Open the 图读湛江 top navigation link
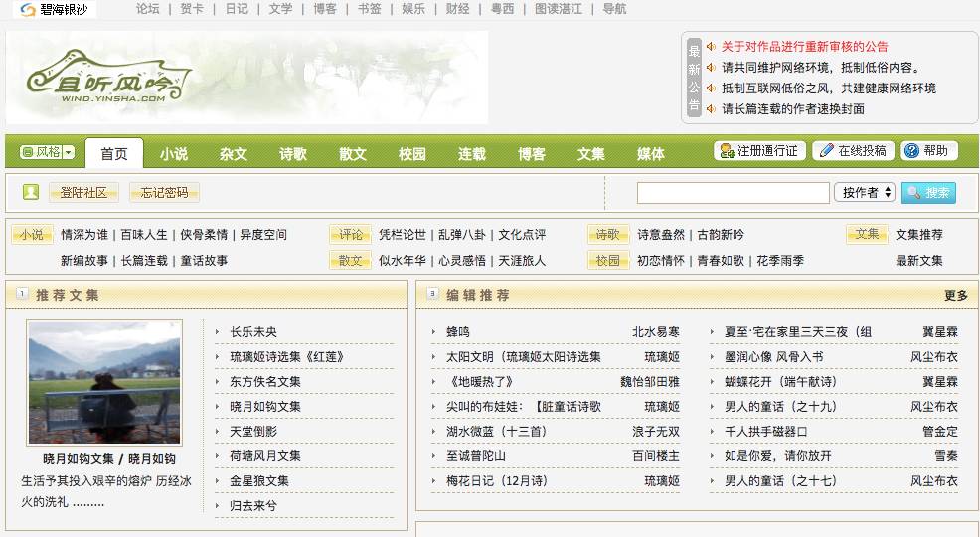The width and height of the screenshot is (980, 537). click(x=559, y=9)
